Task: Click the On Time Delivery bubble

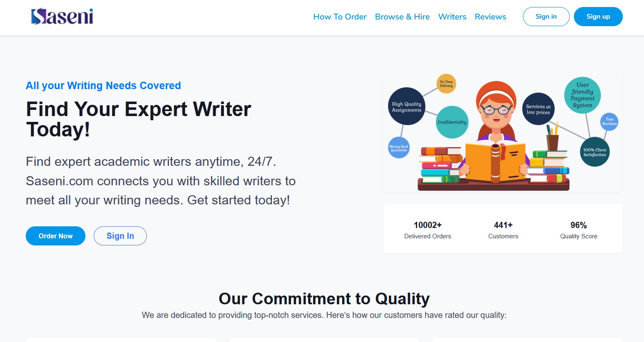Action: click(446, 84)
